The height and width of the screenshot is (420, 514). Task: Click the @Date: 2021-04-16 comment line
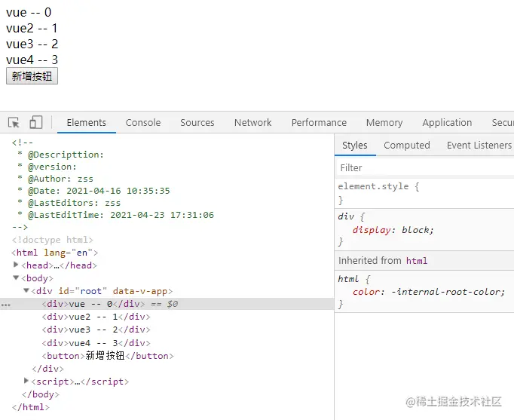[x=93, y=191]
